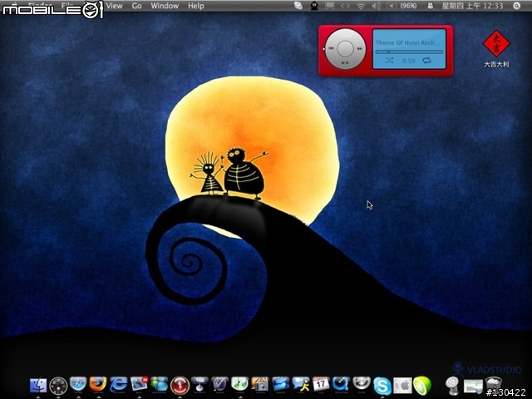This screenshot has width=532, height=399.
Task: Open the Dashboard gauge icon in Dock
Action: click(58, 386)
